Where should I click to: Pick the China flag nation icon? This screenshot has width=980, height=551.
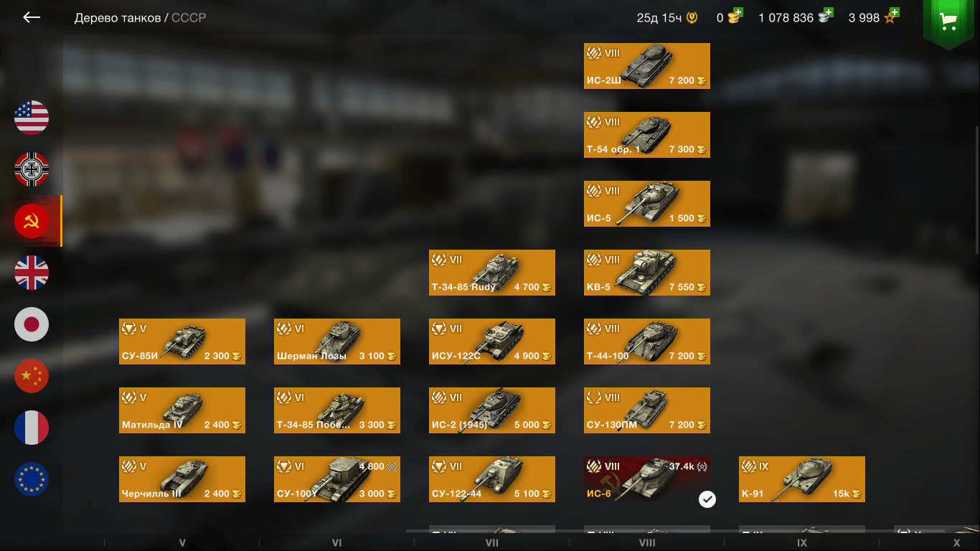coord(32,376)
